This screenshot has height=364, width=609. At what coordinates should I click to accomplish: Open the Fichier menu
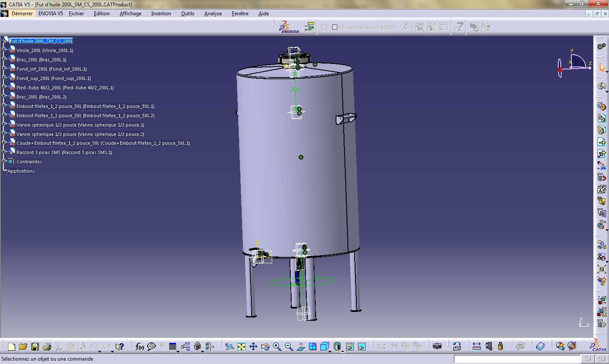(76, 14)
